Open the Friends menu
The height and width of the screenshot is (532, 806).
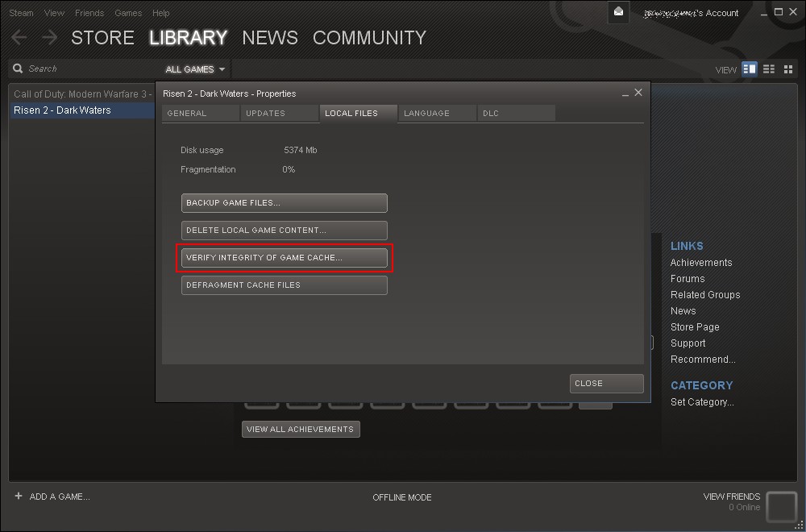click(89, 13)
